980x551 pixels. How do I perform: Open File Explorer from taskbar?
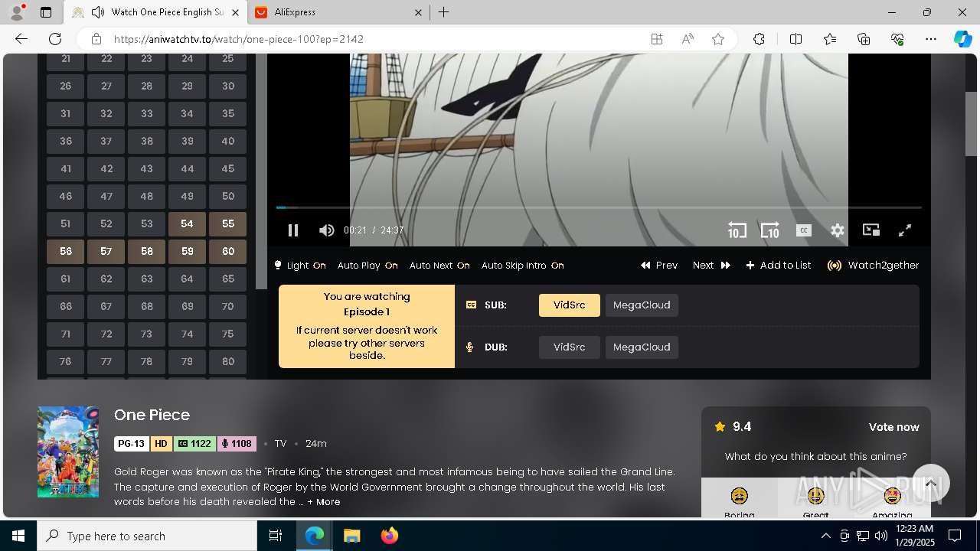pyautogui.click(x=352, y=536)
